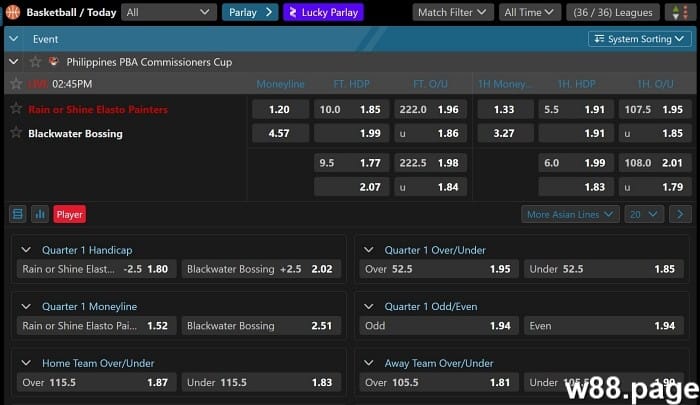Select Quarter 1 Over 52.5 at 1.95
700x405 pixels.
pos(439,269)
